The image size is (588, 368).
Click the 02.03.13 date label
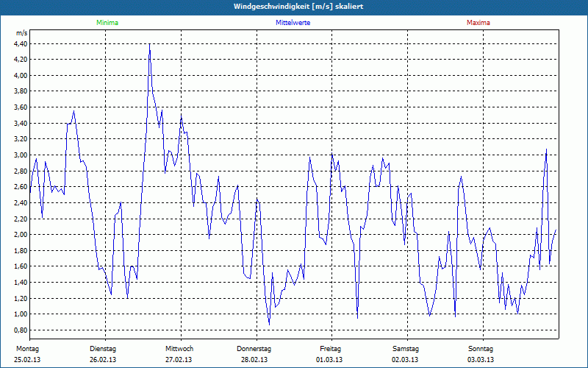(x=405, y=360)
